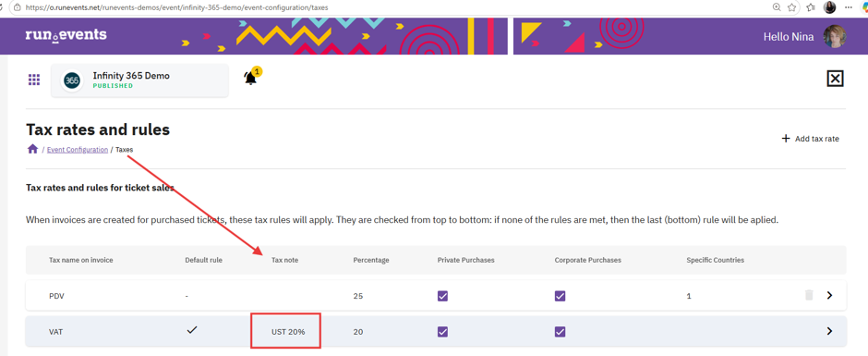This screenshot has height=356, width=868.
Task: Click PUBLISHED status label
Action: [113, 86]
